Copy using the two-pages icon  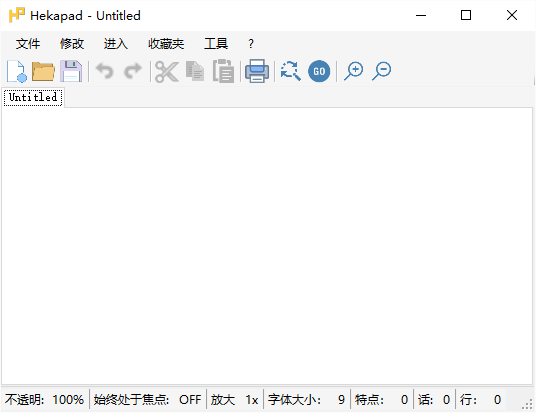coord(195,71)
